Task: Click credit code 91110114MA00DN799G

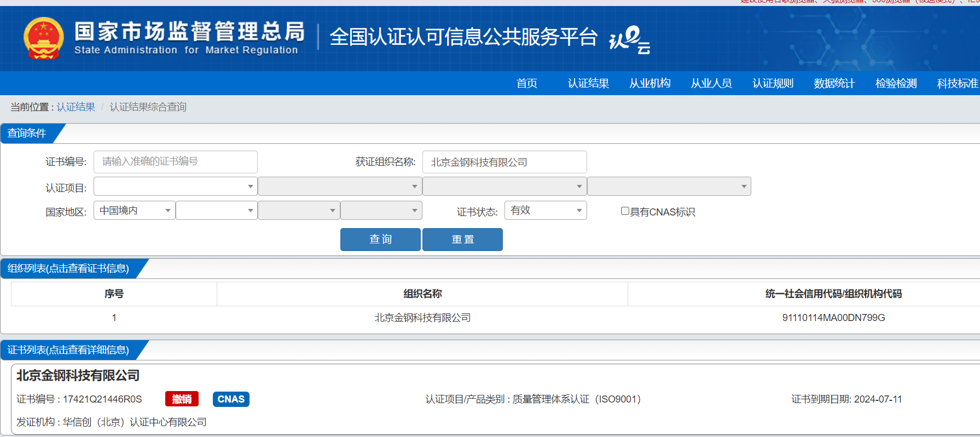Action: (833, 318)
